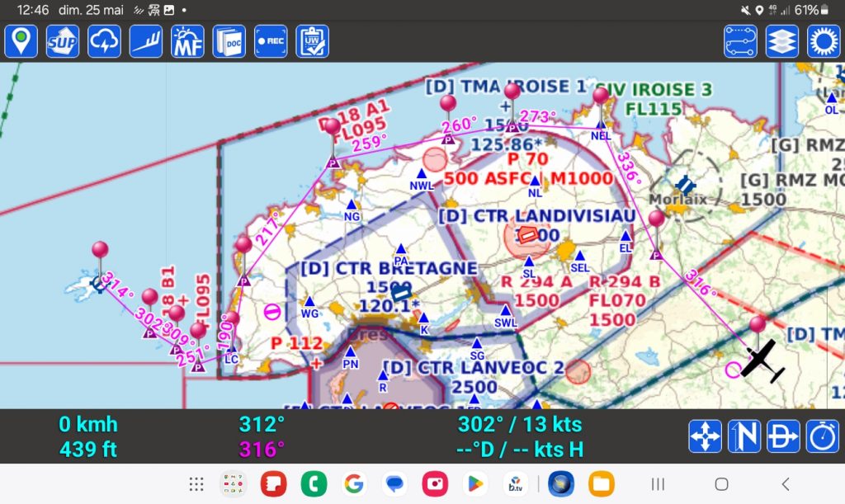Open the vertical profile chart icon
This screenshot has width=845, height=504.
pyautogui.click(x=146, y=41)
